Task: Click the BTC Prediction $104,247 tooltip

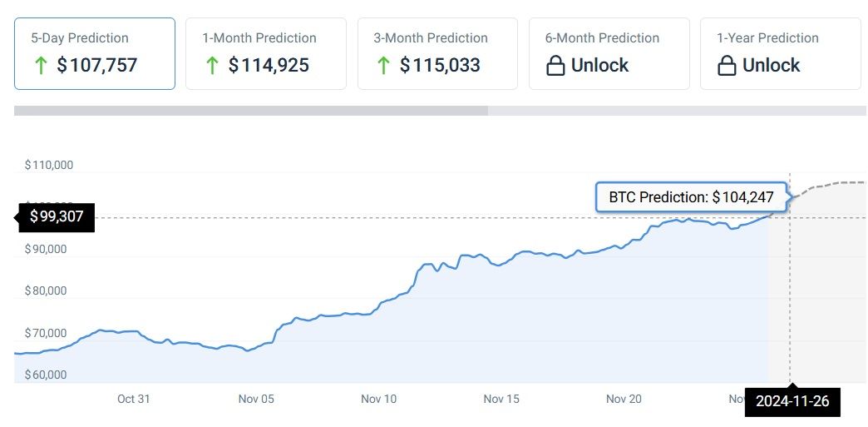Action: click(x=691, y=198)
